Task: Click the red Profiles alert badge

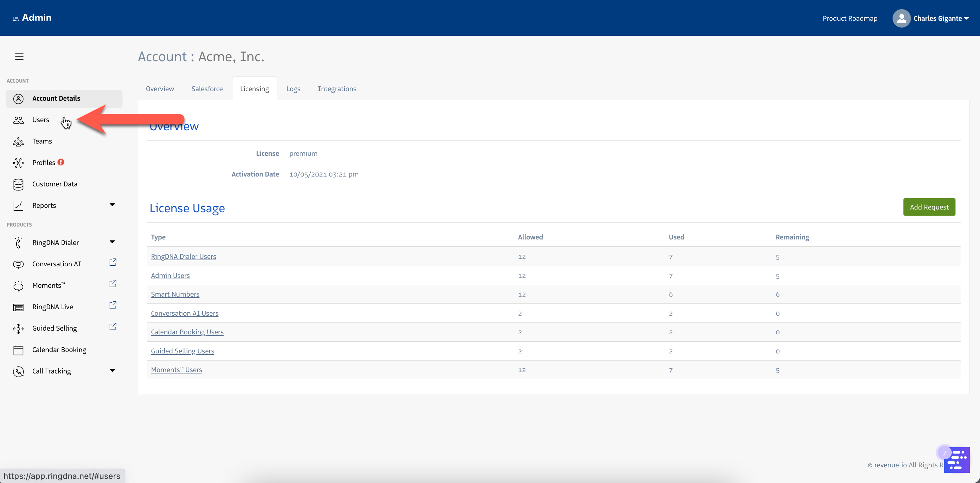Action: click(61, 162)
